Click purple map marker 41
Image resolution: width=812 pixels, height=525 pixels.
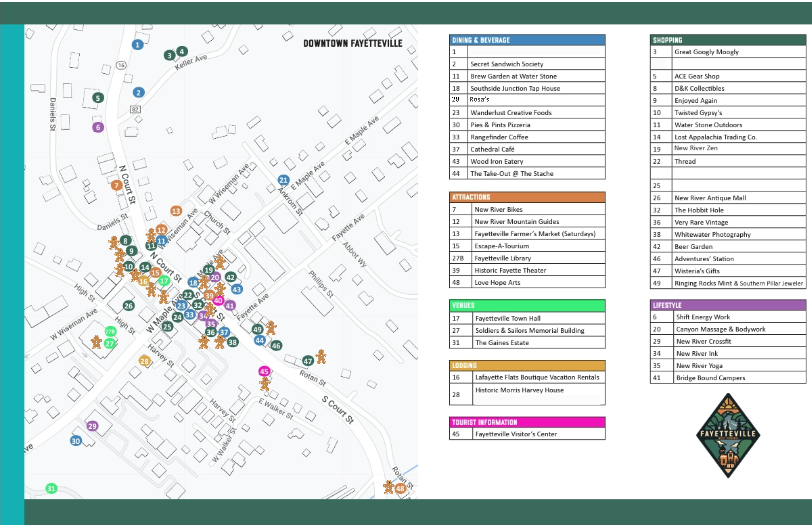(x=230, y=305)
